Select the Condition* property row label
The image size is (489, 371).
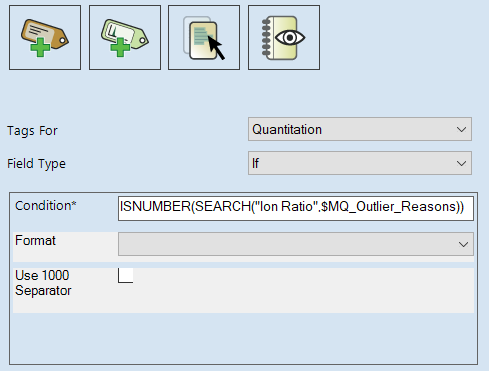pyautogui.click(x=46, y=206)
